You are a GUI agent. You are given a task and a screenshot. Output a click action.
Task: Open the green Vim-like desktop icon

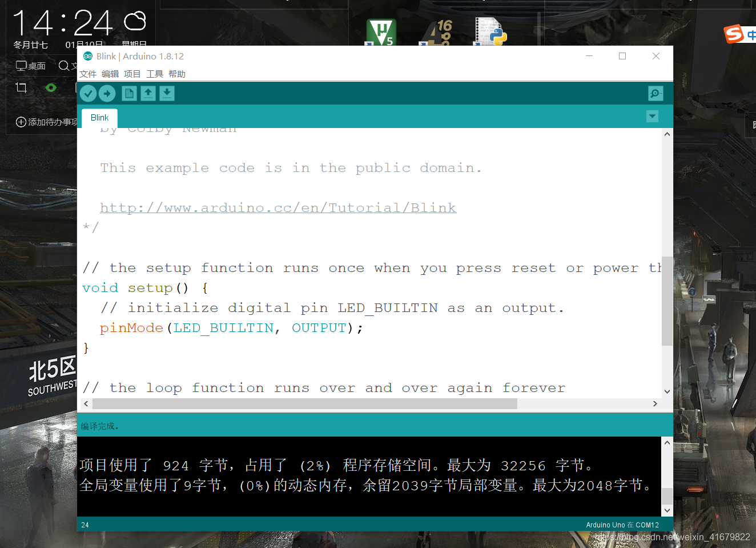[381, 32]
